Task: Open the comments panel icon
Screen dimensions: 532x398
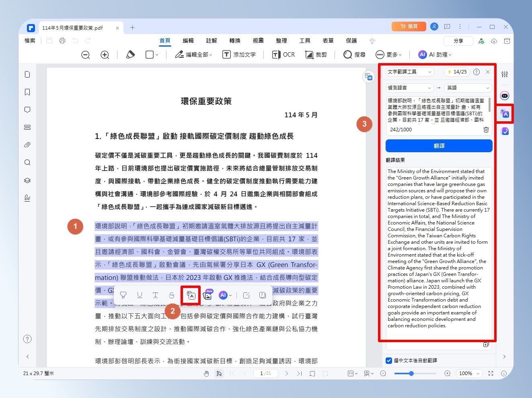Action: pos(27,110)
